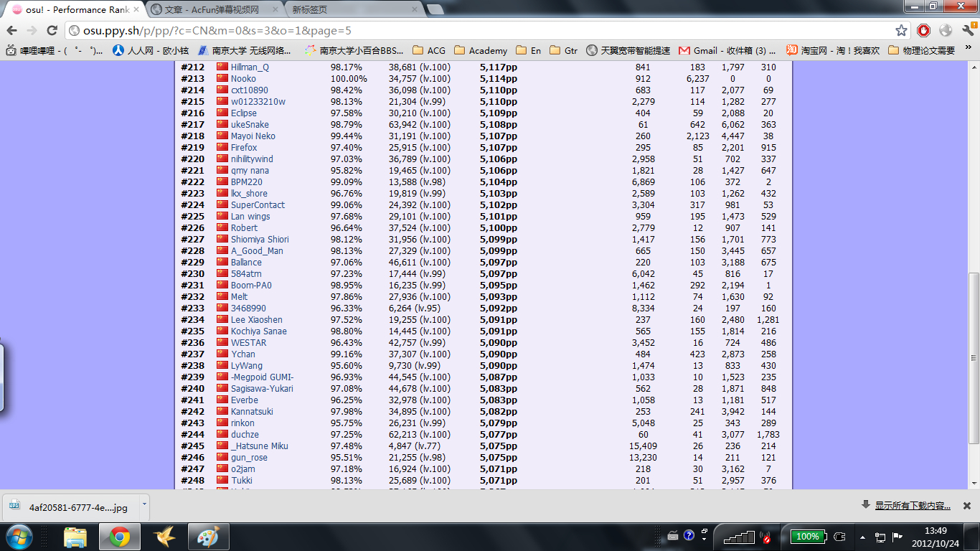Open the blue help tray icon
This screenshot has width=980, height=551.
689,535
